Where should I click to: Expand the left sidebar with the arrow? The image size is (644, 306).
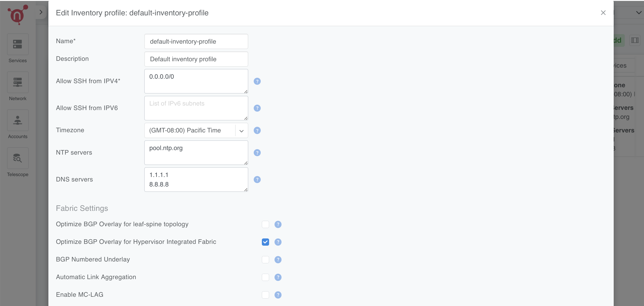[x=41, y=12]
